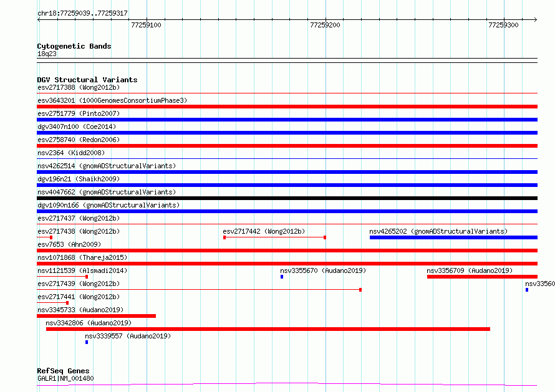Click the red bar of nsv1071868
The height and width of the screenshot is (392, 555).
coord(287,264)
